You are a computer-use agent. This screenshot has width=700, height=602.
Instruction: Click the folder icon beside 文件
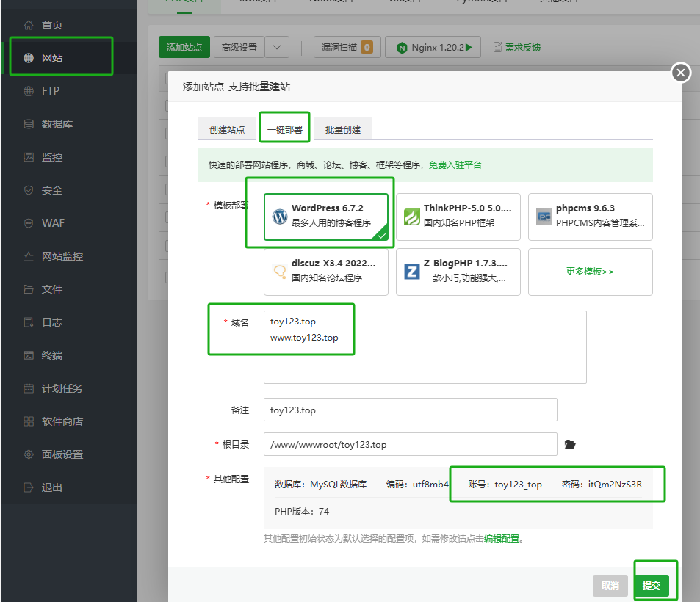click(29, 289)
